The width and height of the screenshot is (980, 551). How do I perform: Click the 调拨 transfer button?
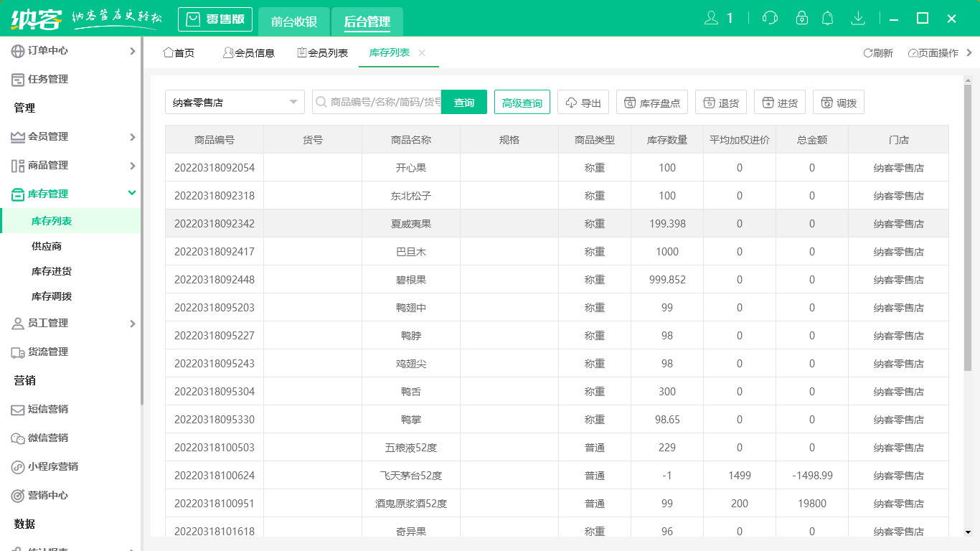click(838, 103)
